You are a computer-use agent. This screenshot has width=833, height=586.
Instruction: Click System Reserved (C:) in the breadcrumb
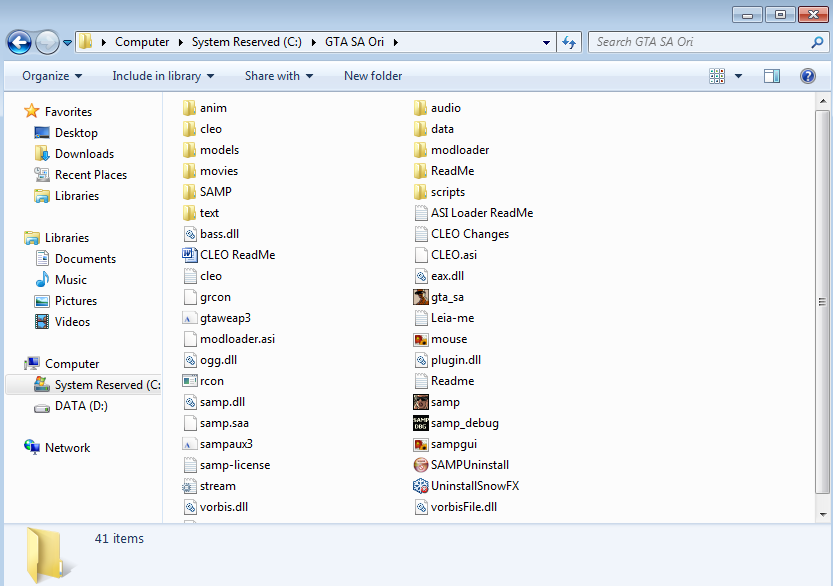(246, 42)
